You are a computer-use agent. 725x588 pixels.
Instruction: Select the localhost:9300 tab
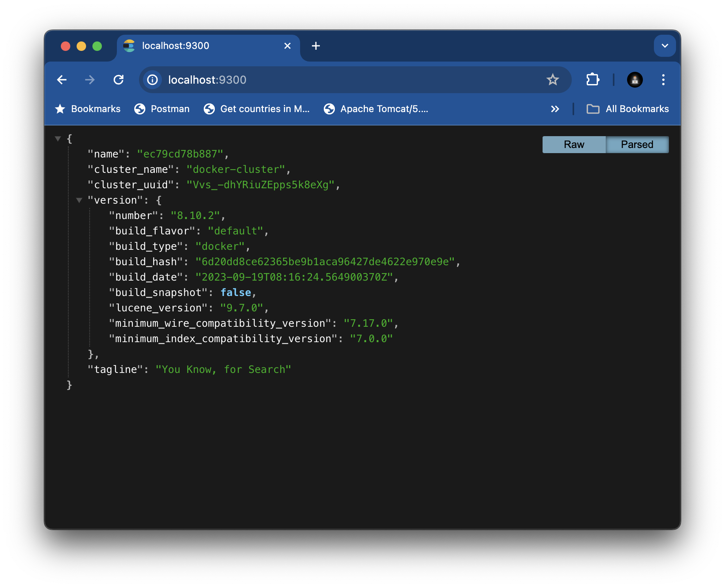click(208, 46)
